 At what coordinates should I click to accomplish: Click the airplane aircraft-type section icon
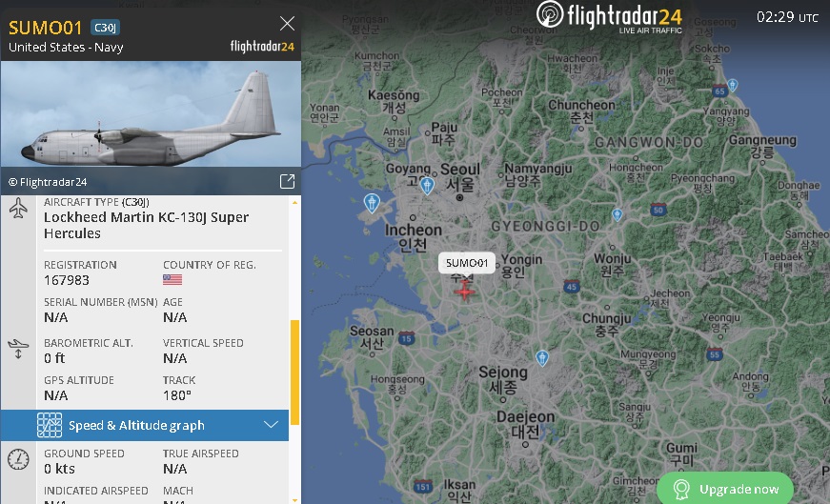18,208
